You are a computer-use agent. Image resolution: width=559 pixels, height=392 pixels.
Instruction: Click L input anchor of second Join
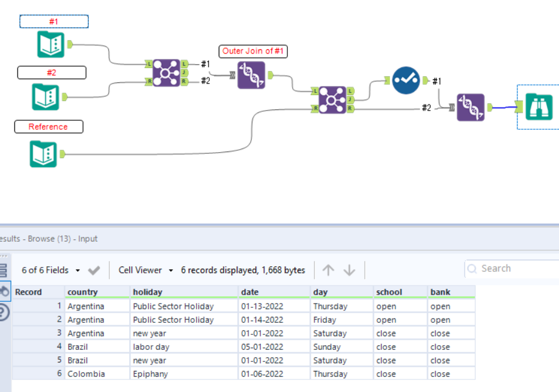coord(315,91)
